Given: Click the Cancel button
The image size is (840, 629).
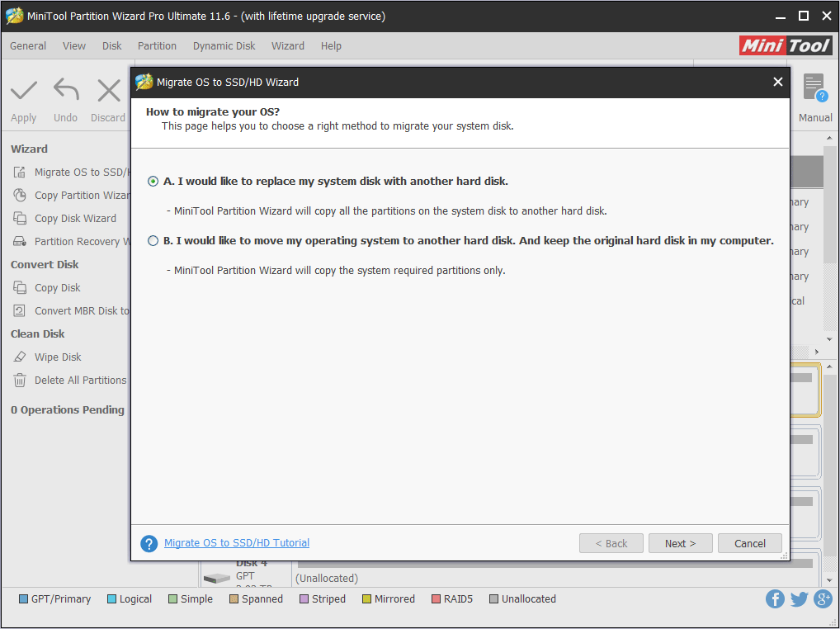Looking at the screenshot, I should [x=750, y=543].
